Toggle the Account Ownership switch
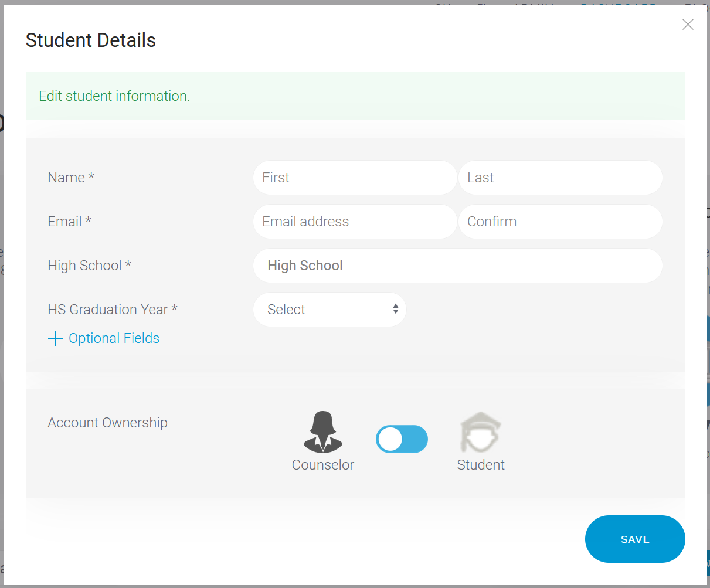Image resolution: width=710 pixels, height=588 pixels. (402, 439)
